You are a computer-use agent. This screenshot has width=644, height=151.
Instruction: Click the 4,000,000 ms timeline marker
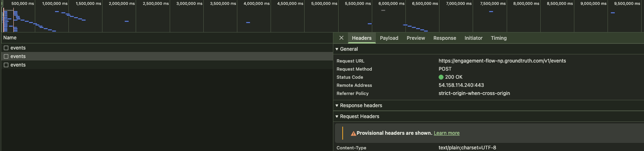tap(256, 3)
